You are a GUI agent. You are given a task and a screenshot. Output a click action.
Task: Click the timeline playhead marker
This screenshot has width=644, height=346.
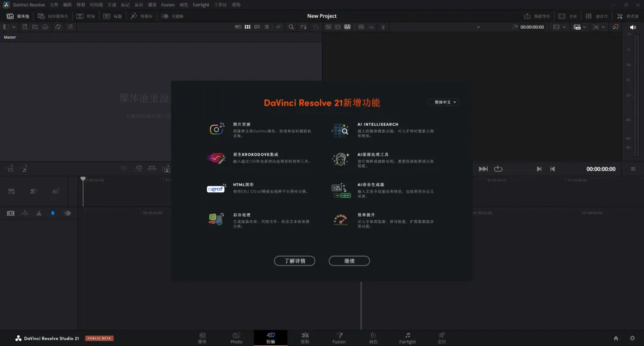click(x=83, y=179)
